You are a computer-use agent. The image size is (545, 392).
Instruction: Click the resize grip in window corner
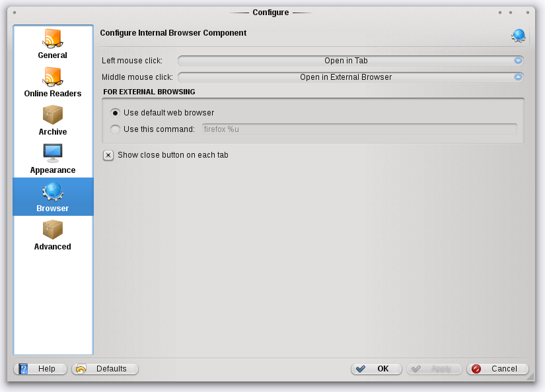[x=530, y=377]
